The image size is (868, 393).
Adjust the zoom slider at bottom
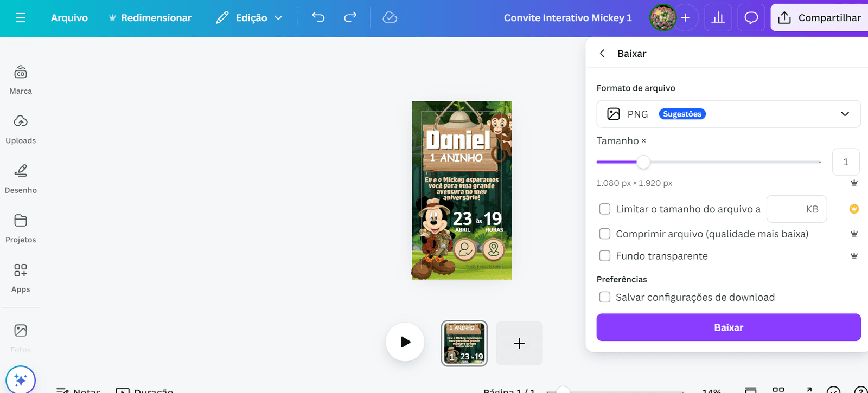563,390
